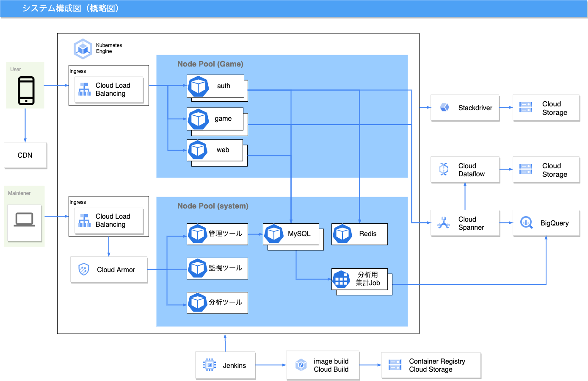Click the Cloud Spanner wrench icon
588x381 pixels.
click(x=444, y=222)
